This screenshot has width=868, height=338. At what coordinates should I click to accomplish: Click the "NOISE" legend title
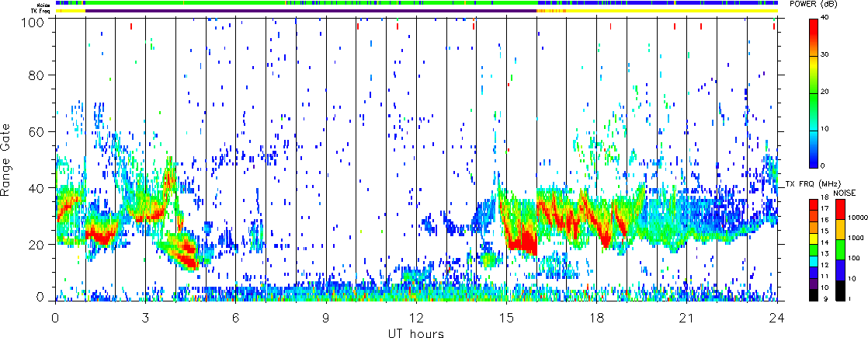pyautogui.click(x=845, y=193)
